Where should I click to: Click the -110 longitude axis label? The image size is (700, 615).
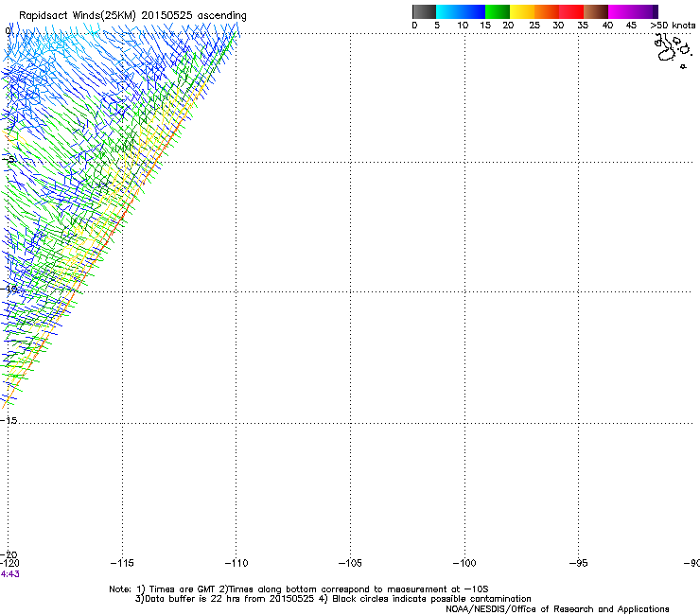pyautogui.click(x=236, y=563)
